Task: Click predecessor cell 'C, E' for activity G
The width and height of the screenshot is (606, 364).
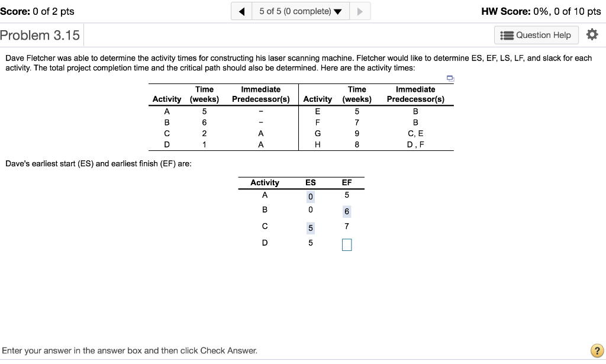Action: [x=415, y=133]
